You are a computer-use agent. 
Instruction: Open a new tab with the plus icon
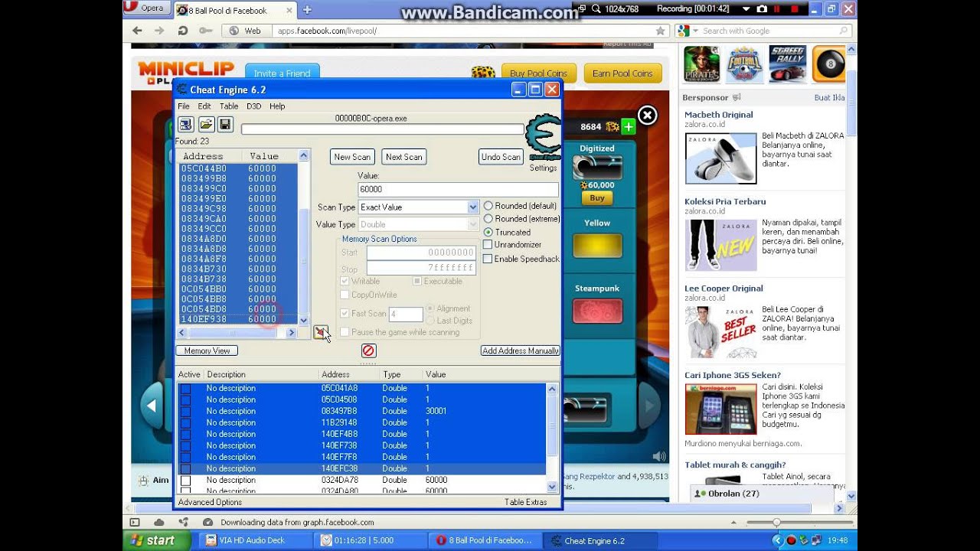[306, 10]
